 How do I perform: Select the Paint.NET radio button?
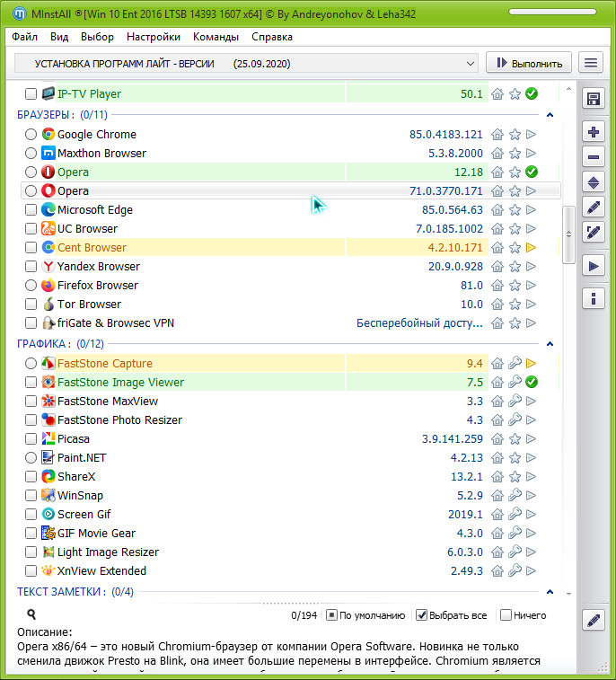31,457
